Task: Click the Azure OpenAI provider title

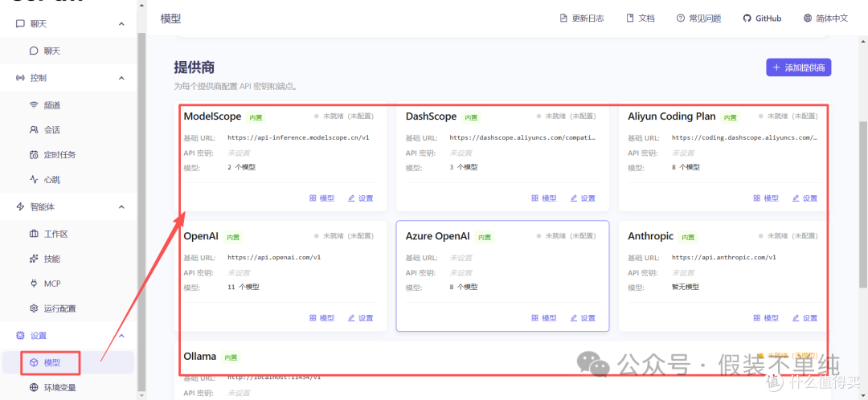Action: (x=437, y=236)
